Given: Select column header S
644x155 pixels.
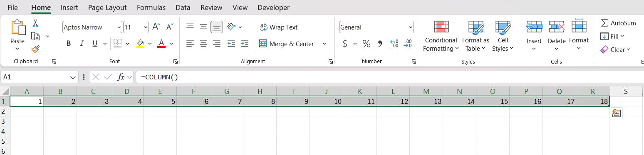Looking at the screenshot, I should click(x=626, y=92).
